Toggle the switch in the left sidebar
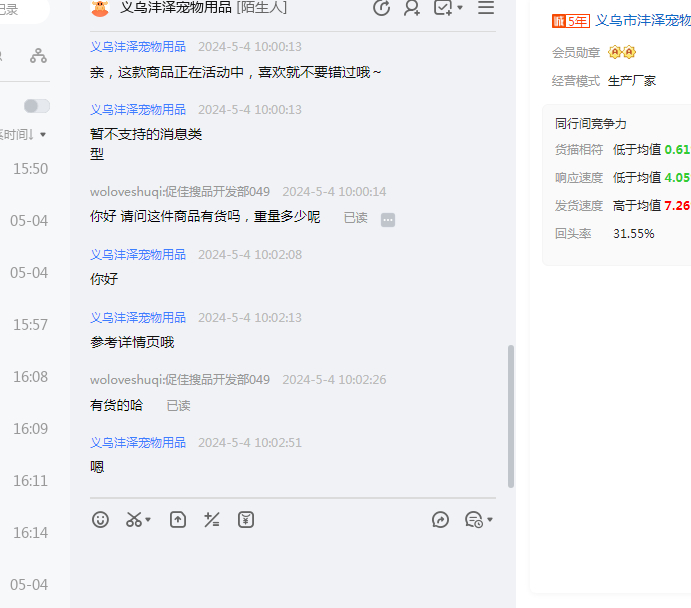691x608 pixels. click(x=37, y=106)
